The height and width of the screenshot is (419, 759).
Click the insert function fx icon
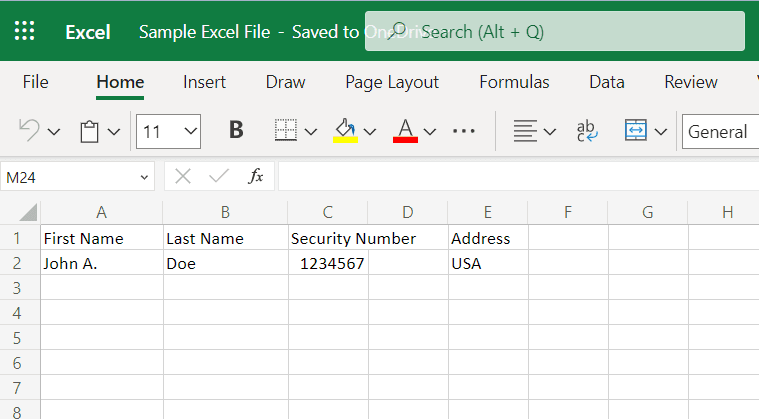[256, 177]
